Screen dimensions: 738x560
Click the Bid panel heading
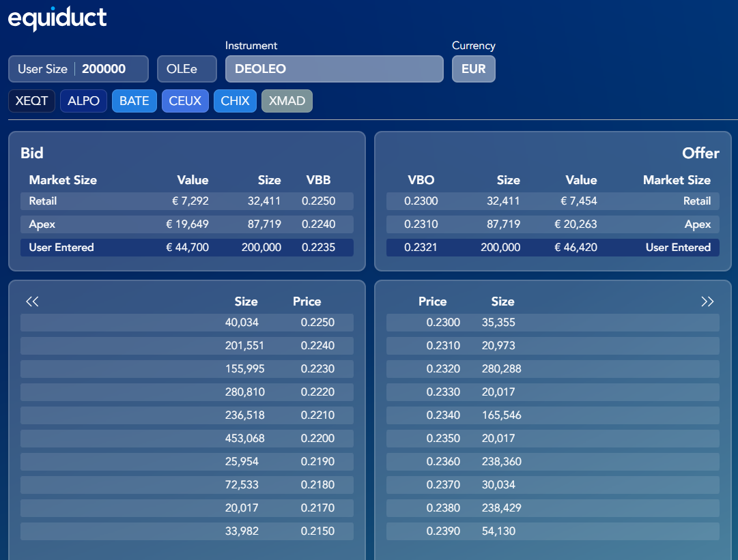[32, 153]
